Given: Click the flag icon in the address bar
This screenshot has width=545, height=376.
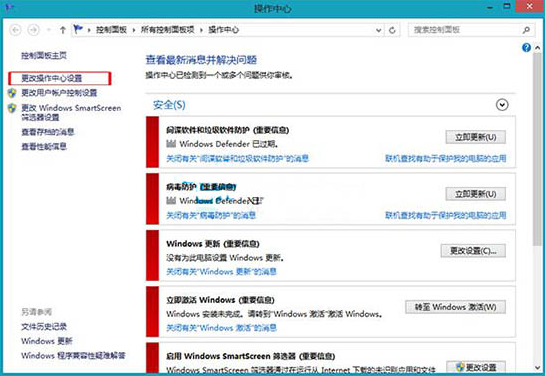Looking at the screenshot, I should coord(78,29).
